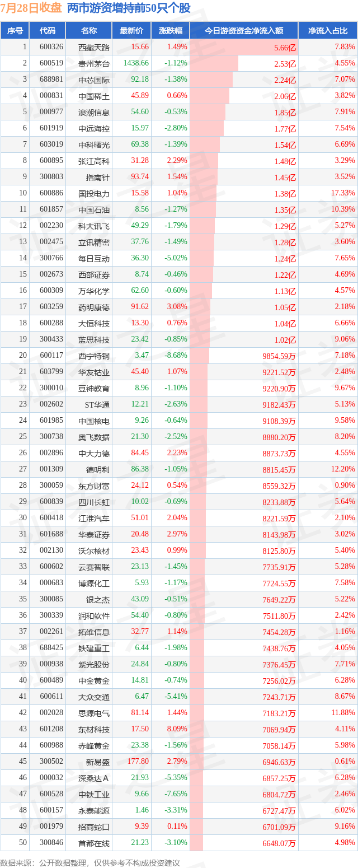Click the title 两市游资增持前50只个股
Screen dimensions: 358x868
tap(129, 8)
